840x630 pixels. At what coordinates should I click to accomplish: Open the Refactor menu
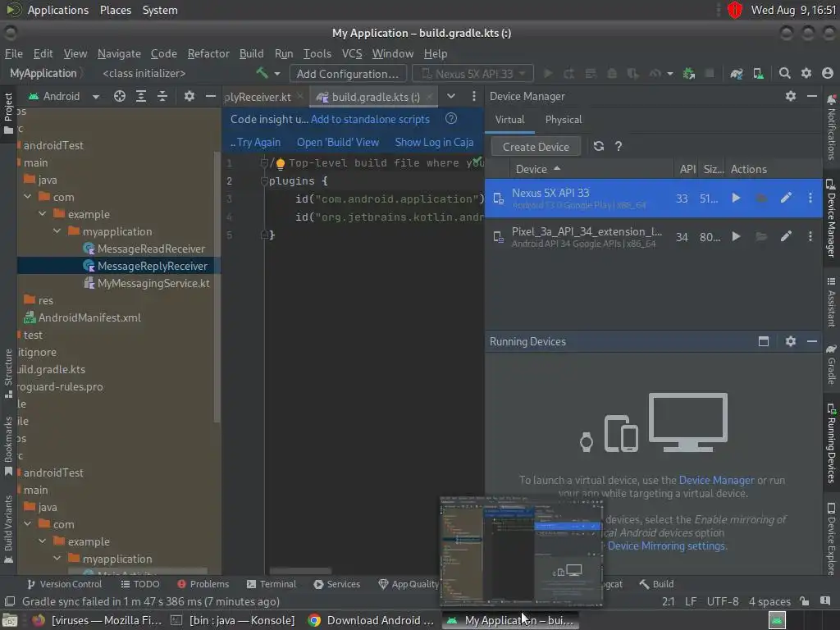(208, 53)
